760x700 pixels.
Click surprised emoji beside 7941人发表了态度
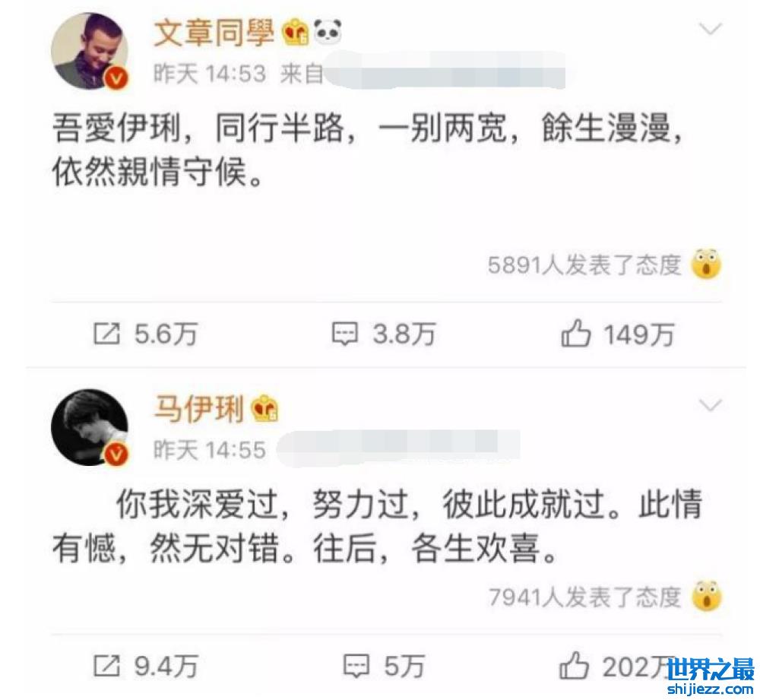707,596
